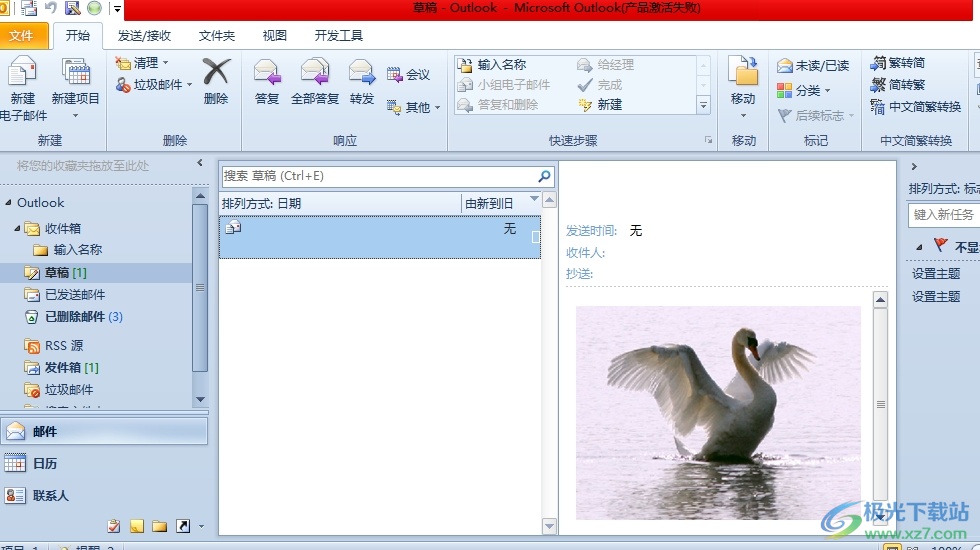Open the 移动 move button
980x550 pixels.
coord(743,88)
